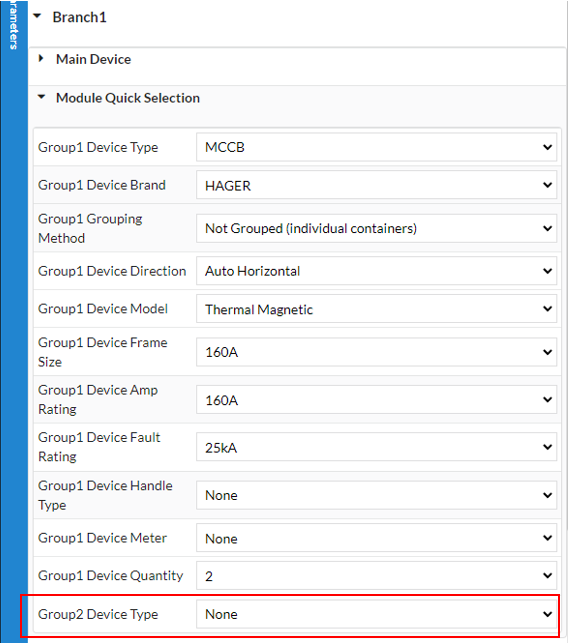
Task: Open the Group1 Device Handle Type dropdown
Action: pyautogui.click(x=376, y=495)
